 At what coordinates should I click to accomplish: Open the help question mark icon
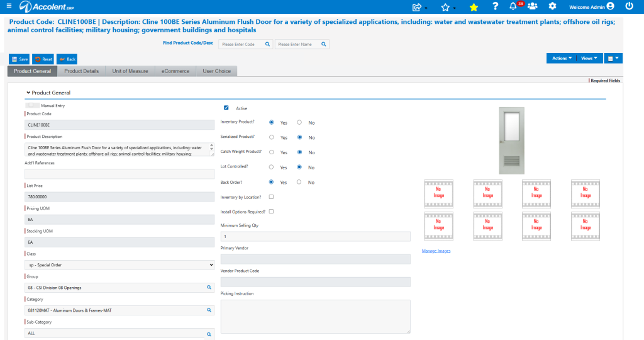click(496, 6)
